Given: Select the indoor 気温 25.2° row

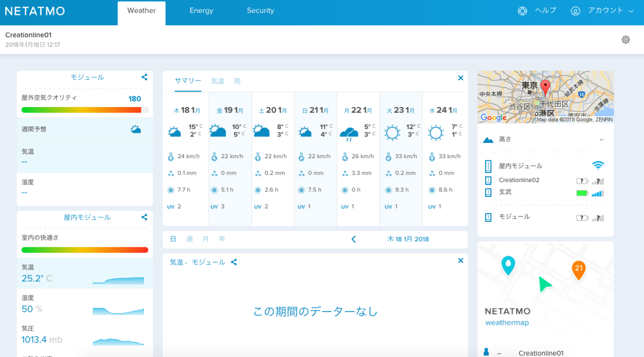Looking at the screenshot, I should (85, 273).
